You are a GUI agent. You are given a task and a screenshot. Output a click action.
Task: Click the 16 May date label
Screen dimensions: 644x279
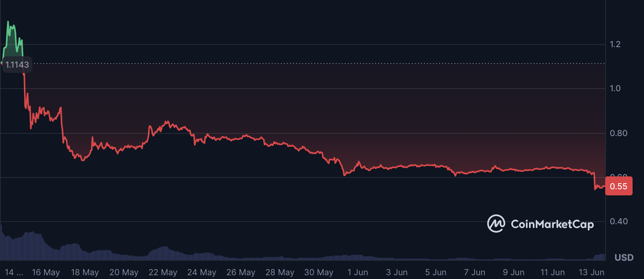[46, 273]
